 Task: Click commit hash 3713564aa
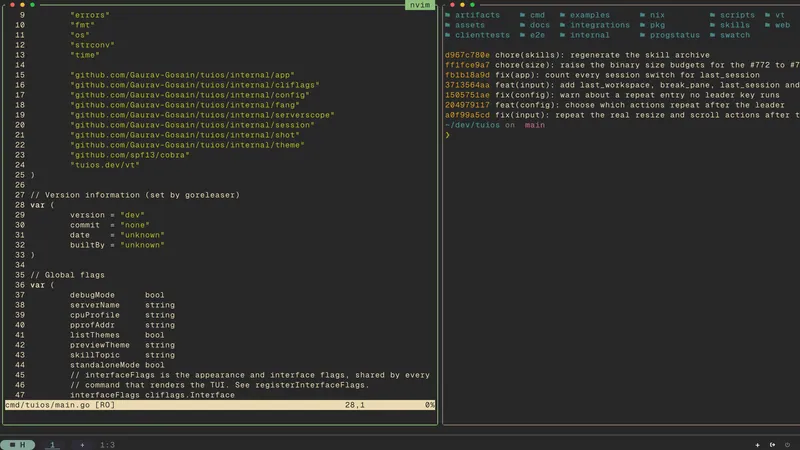(x=467, y=85)
